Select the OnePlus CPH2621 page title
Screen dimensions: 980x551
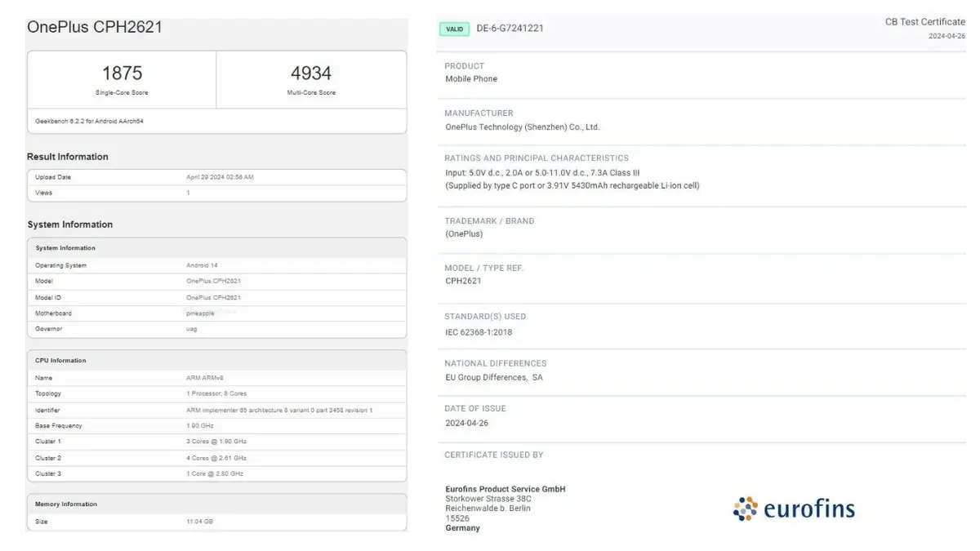point(95,27)
